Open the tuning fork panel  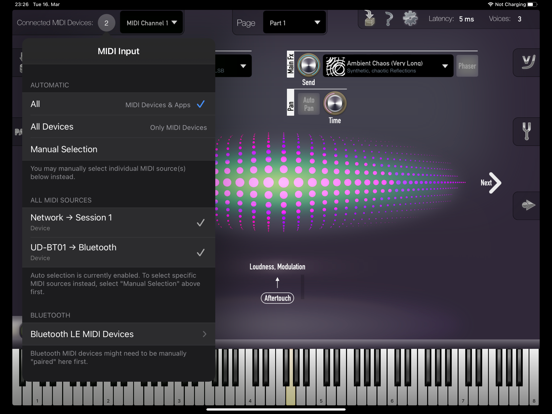pos(527,131)
